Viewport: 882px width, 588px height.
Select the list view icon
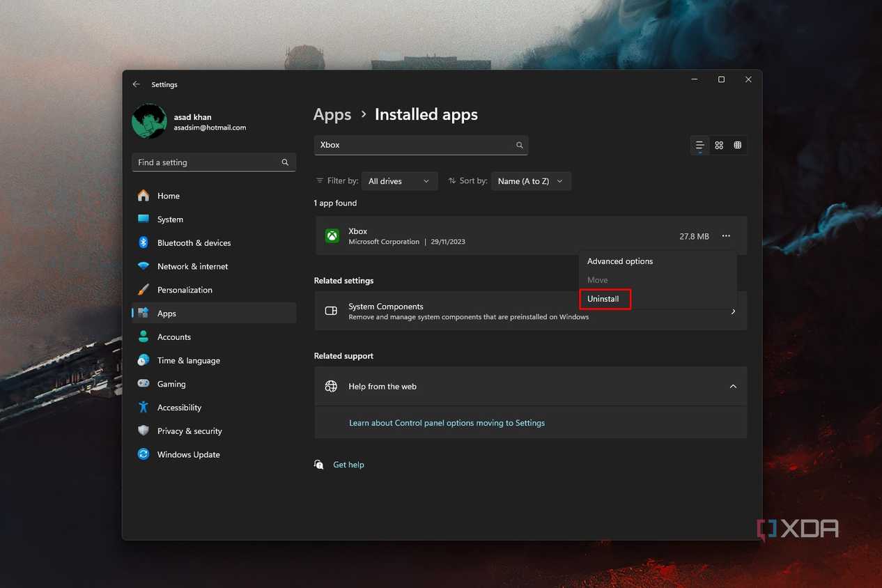click(x=699, y=145)
